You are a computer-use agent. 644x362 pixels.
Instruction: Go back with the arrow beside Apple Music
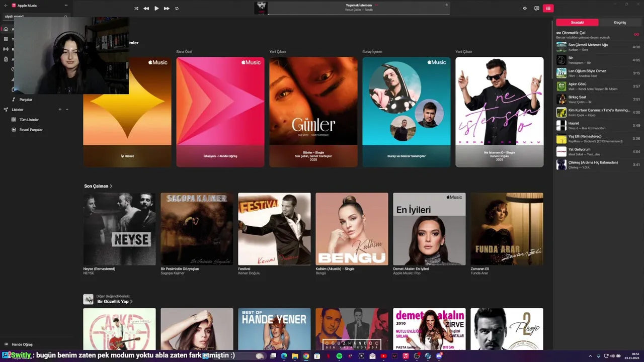6,6
